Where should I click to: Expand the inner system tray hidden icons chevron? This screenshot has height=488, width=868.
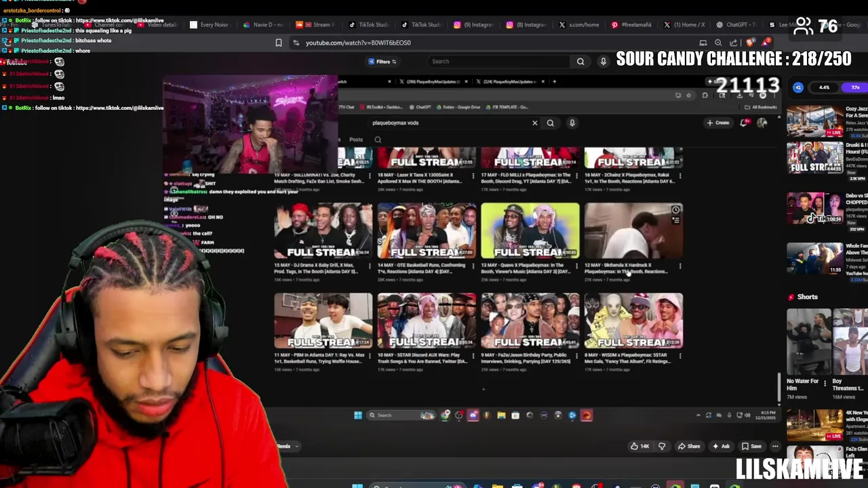(698, 415)
